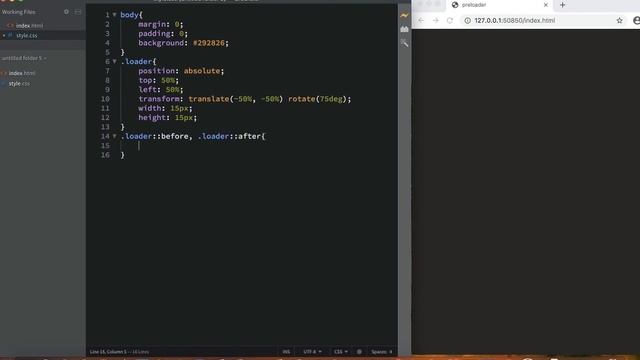Open Working Files settings gear
640x360 pixels.
tap(67, 12)
